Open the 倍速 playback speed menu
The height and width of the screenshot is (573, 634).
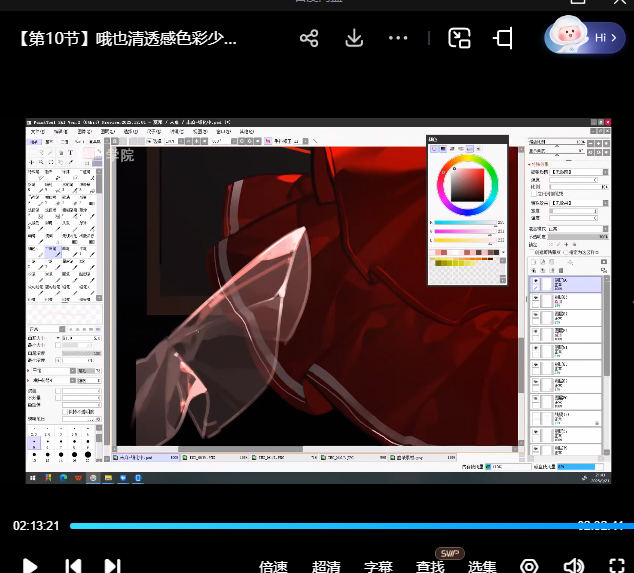[x=274, y=567]
